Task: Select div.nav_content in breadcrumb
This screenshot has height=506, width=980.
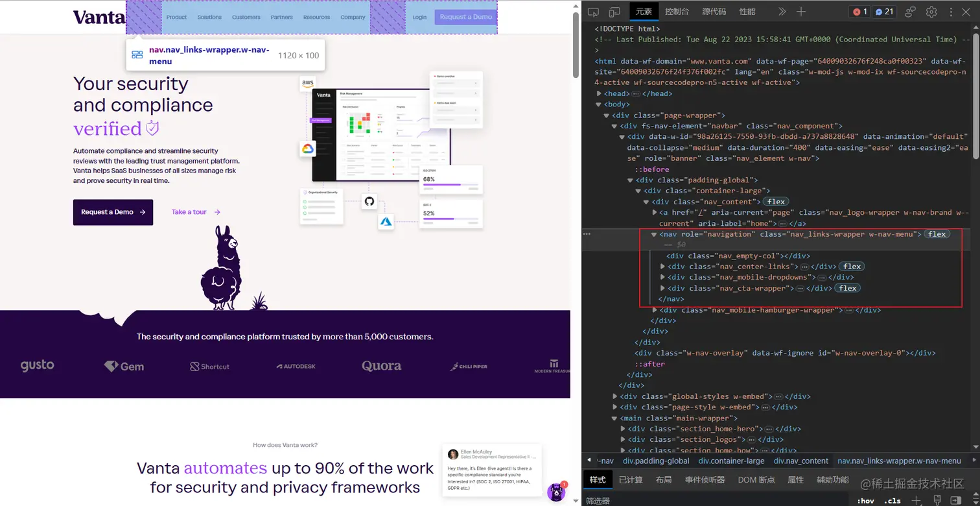Action: coord(801,461)
